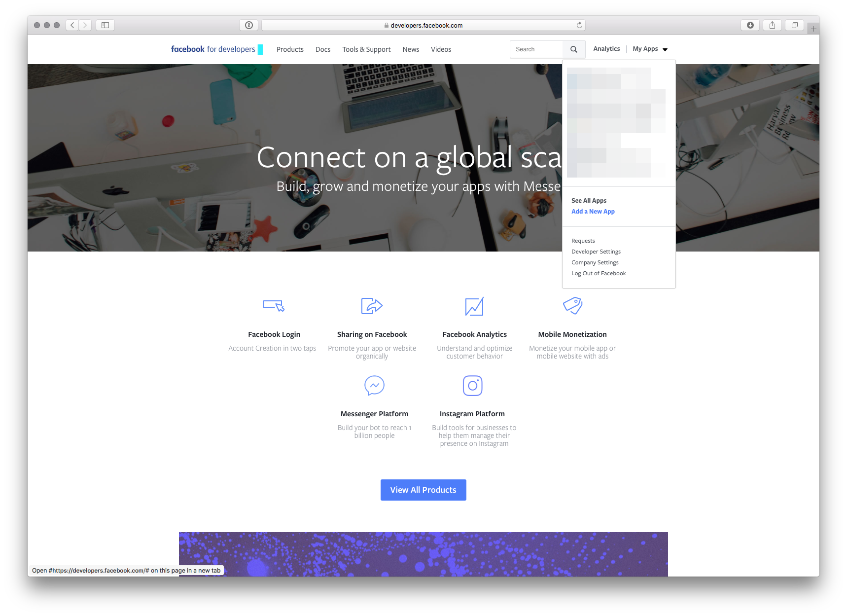Screen dimensions: 847x616
Task: Click the facebook for developers logo
Action: click(217, 49)
